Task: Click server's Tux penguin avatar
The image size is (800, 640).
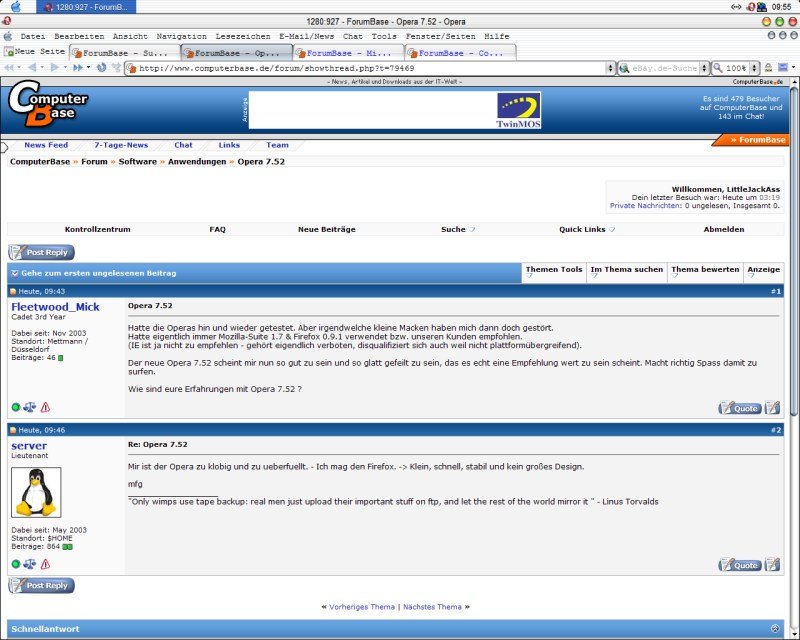Action: [x=36, y=492]
